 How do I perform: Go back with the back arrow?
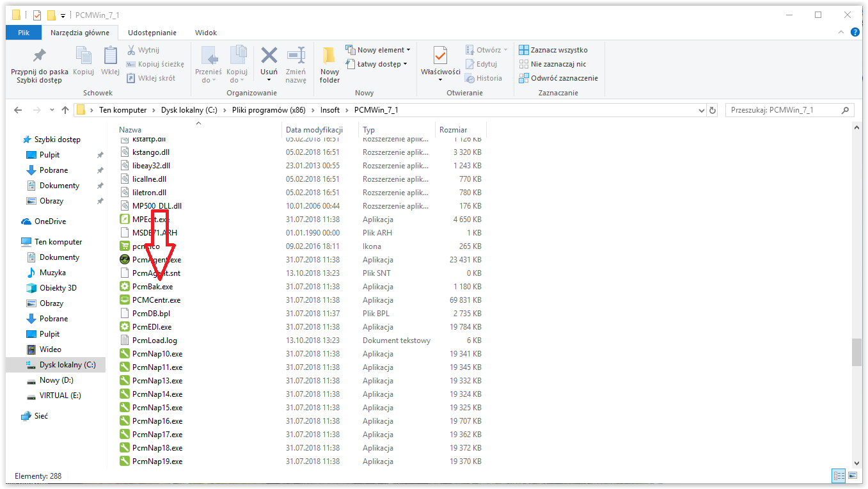tap(19, 110)
